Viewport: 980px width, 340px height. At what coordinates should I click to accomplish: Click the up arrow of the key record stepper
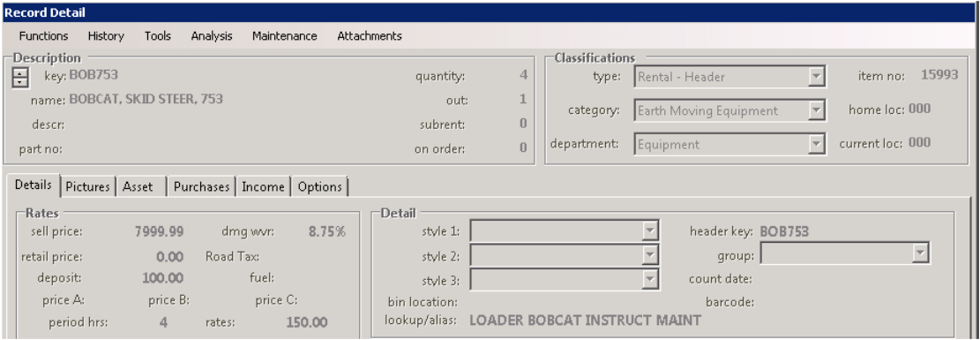[x=20, y=73]
